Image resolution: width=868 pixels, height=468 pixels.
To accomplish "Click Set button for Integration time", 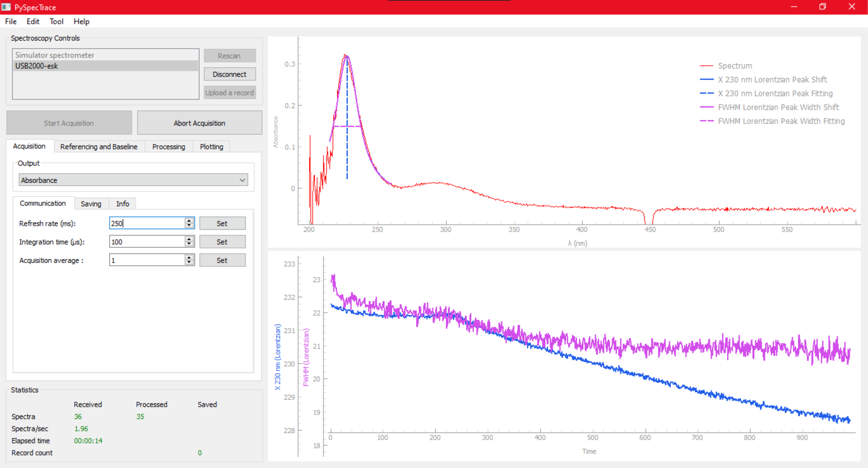I will pos(222,242).
